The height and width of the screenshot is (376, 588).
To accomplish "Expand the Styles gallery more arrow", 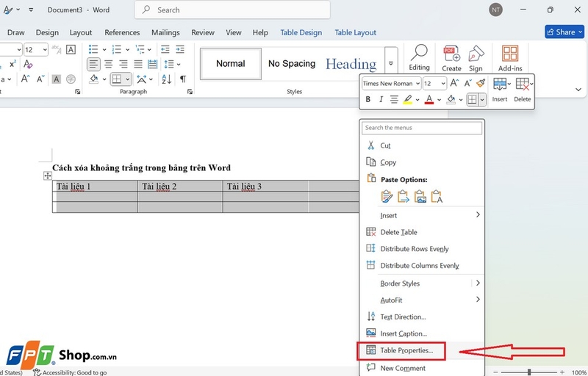I will (x=392, y=64).
